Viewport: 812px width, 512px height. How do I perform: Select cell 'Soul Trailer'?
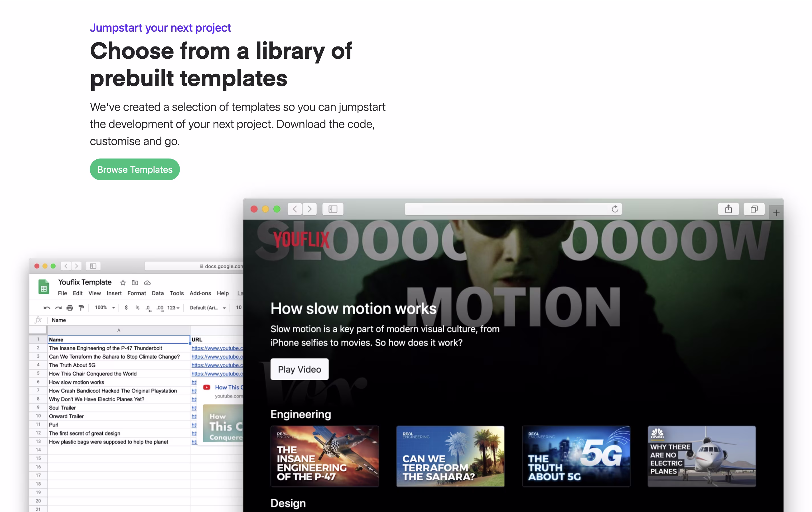coord(119,408)
